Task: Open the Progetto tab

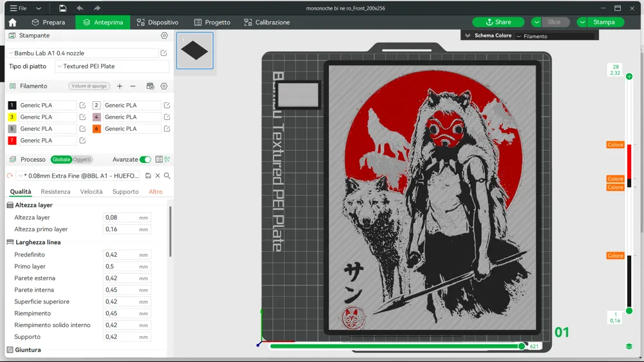Action: click(213, 22)
